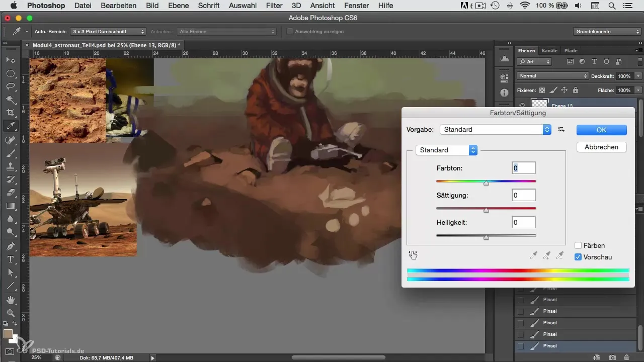Click the Abbrechen button
Image resolution: width=644 pixels, height=362 pixels.
601,147
